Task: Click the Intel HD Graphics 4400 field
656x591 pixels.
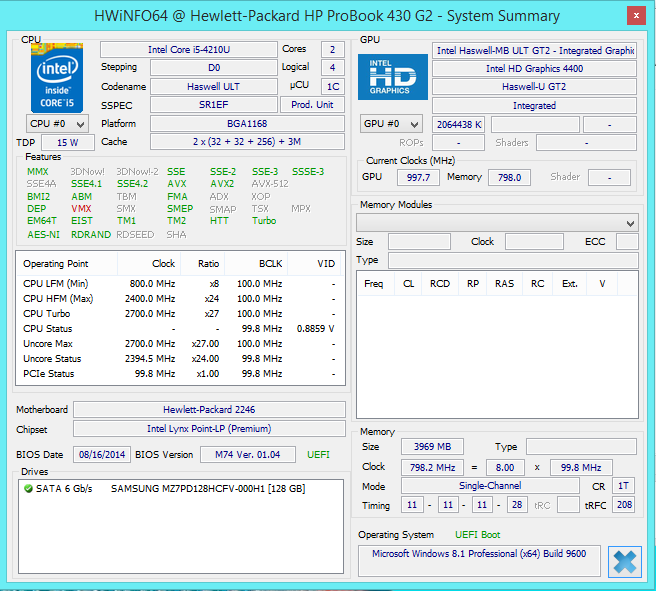Action: pyautogui.click(x=534, y=69)
